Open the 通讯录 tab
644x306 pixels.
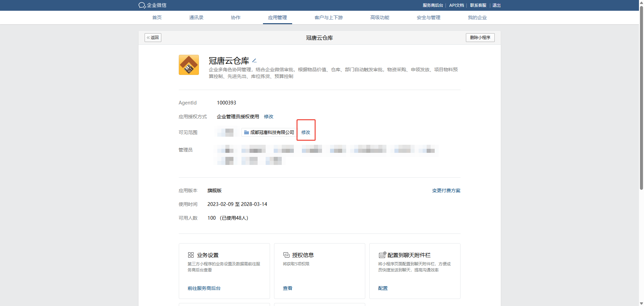pyautogui.click(x=196, y=17)
